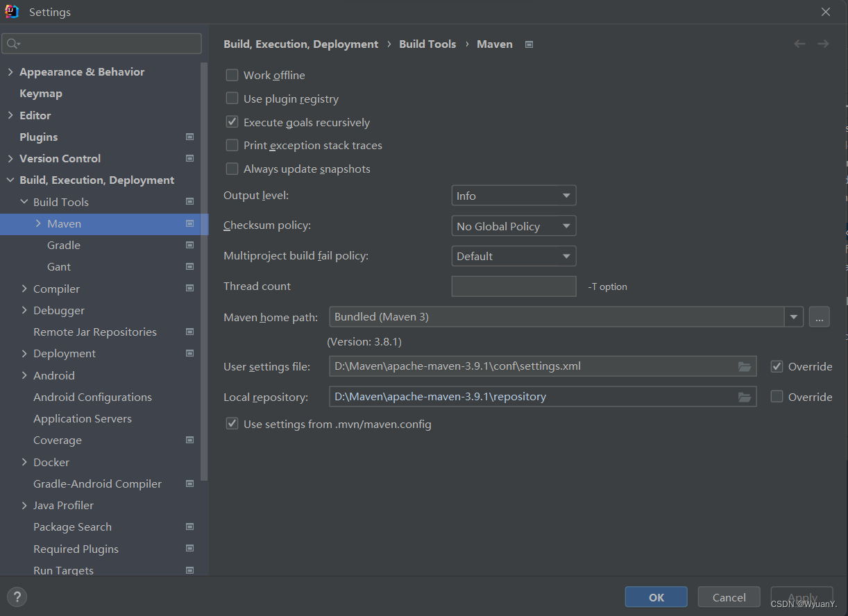Enable Work offline checkbox
Viewport: 848px width, 616px height.
[232, 75]
